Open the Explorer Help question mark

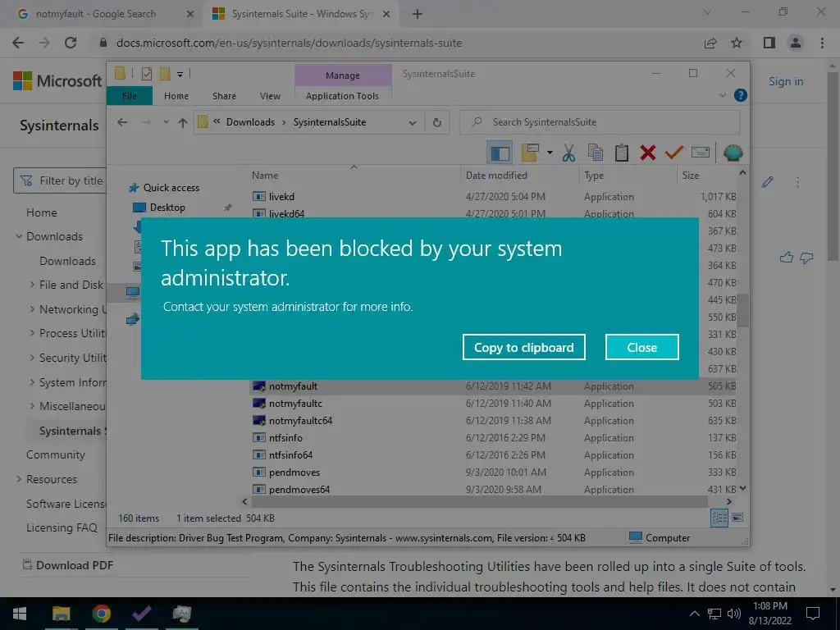point(741,95)
